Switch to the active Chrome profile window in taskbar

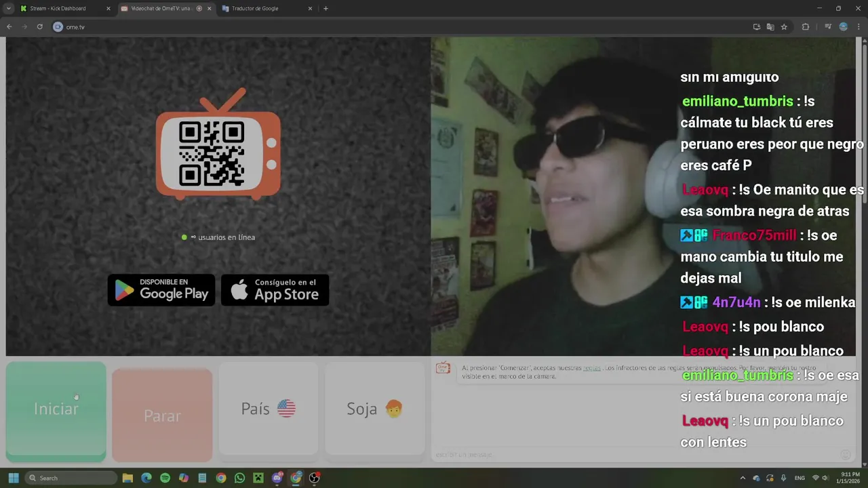pos(296,478)
